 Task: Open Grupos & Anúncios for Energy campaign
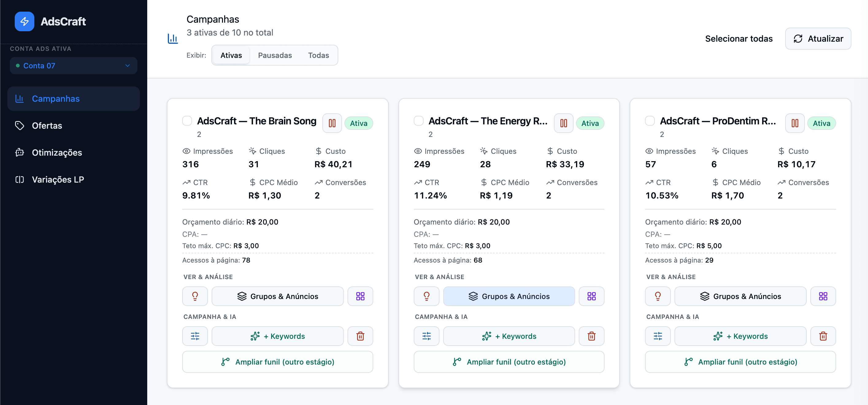[509, 296]
